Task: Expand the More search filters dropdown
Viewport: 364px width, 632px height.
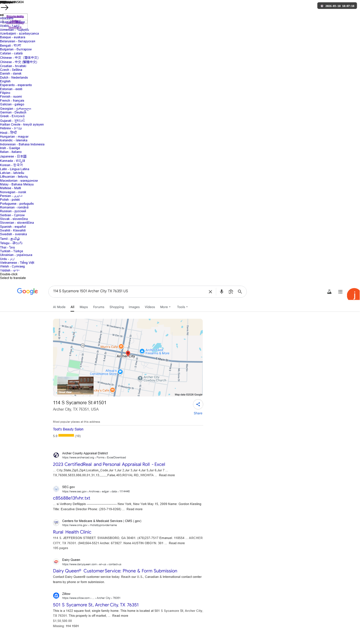Action: tap(165, 307)
